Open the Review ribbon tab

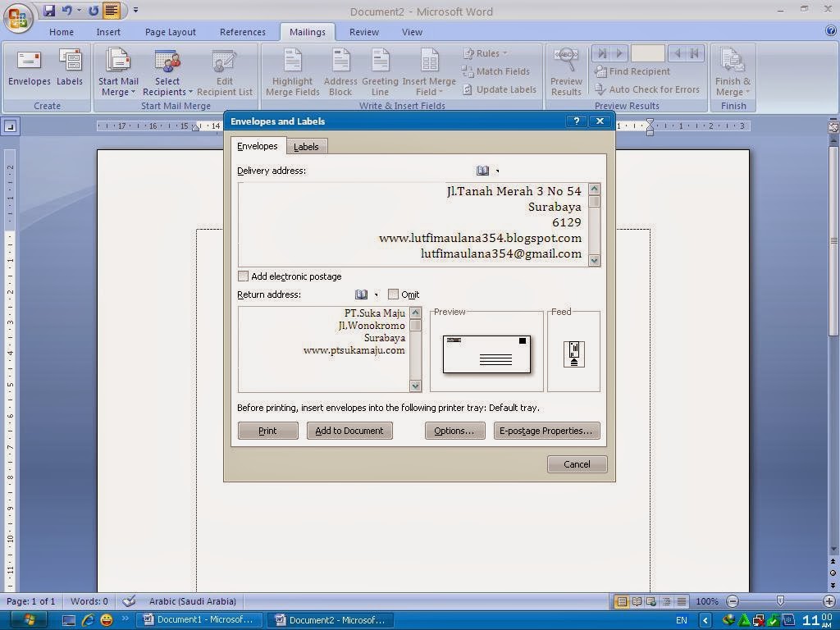(363, 31)
